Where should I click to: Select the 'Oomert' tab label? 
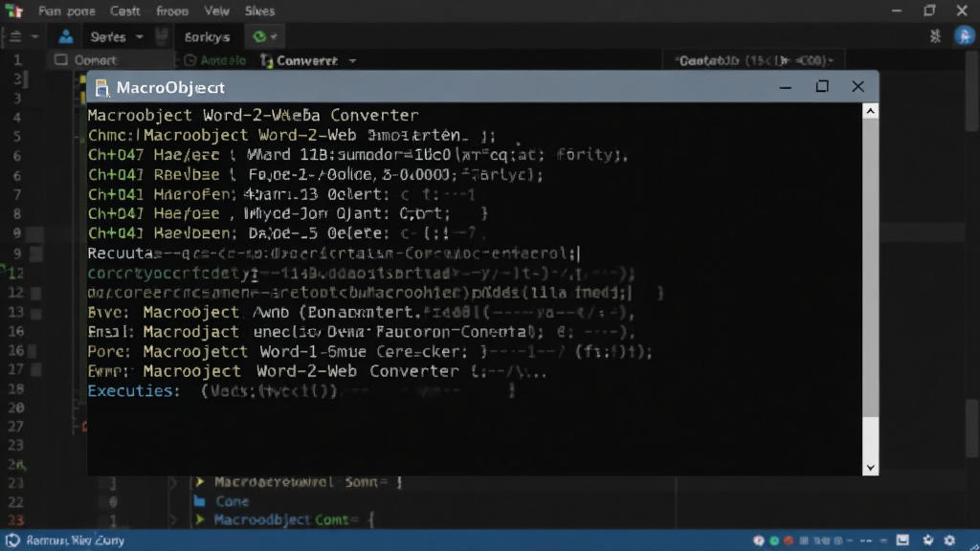95,60
